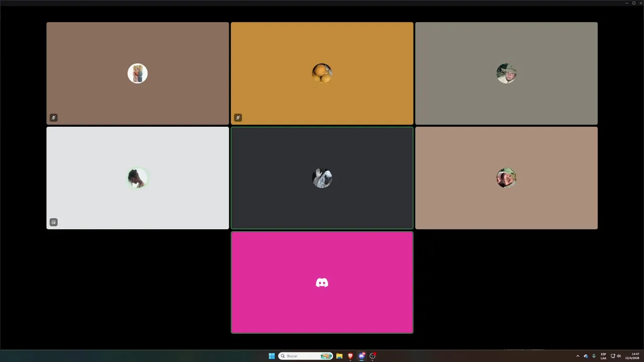Screen dimensions: 644x362
Task: Click the avatar in the brown tile
Action: tap(137, 73)
